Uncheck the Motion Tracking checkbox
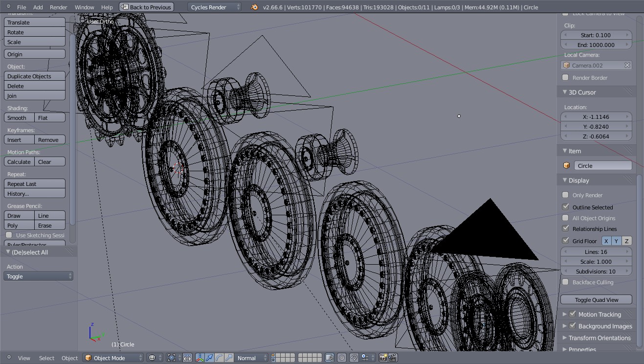This screenshot has height=364, width=644. coord(573,314)
